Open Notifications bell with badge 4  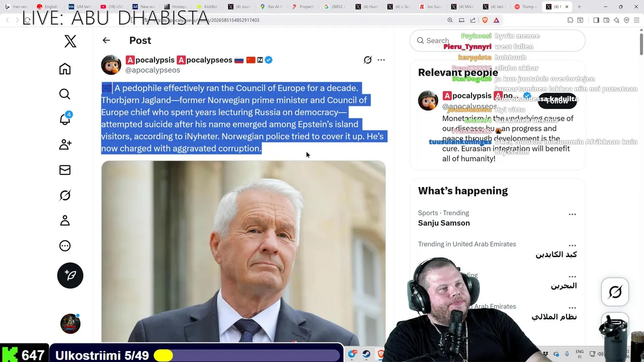(x=65, y=119)
